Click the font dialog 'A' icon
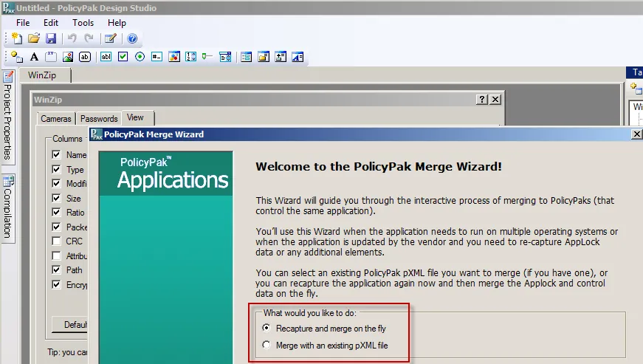 [298, 57]
